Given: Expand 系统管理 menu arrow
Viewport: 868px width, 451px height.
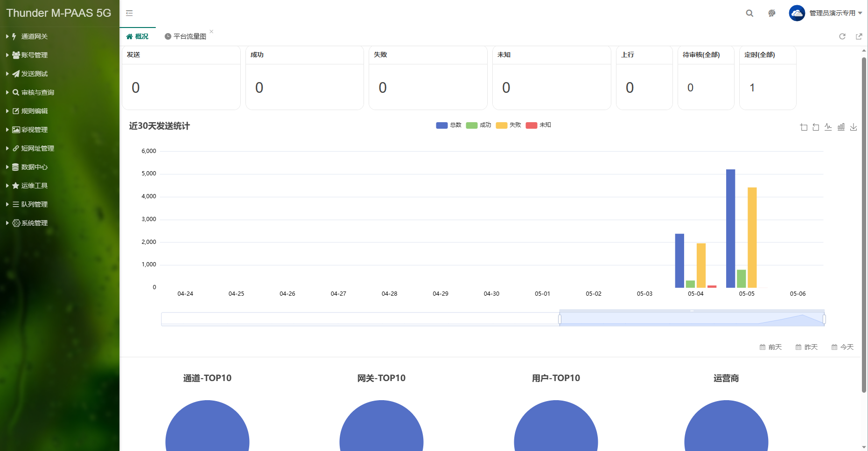Looking at the screenshot, I should [x=7, y=223].
